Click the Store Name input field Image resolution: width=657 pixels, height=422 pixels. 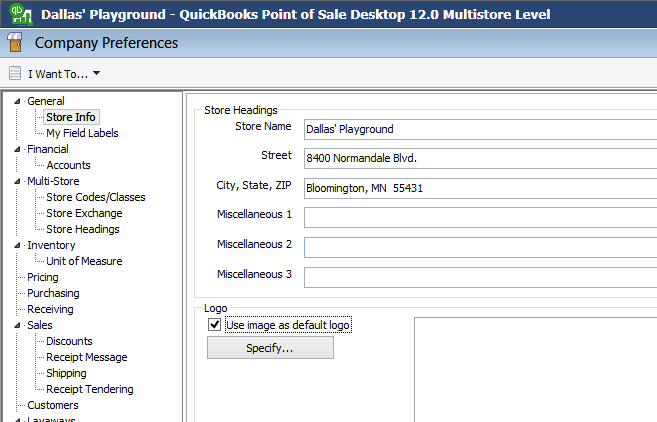480,129
